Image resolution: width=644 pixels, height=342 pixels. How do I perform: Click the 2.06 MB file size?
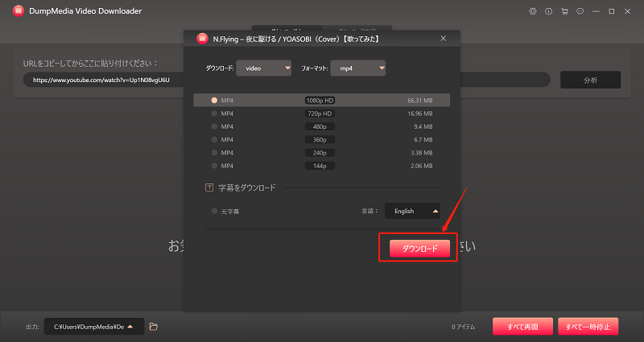[x=421, y=166]
